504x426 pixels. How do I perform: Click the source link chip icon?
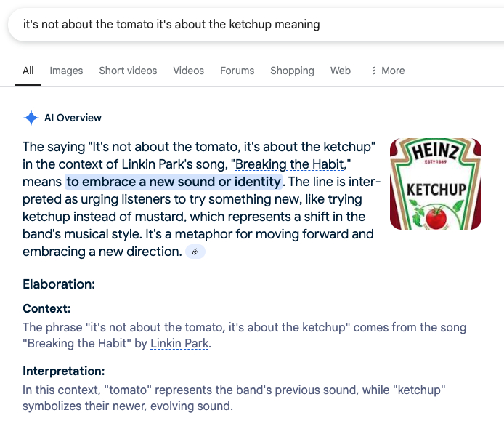[195, 252]
